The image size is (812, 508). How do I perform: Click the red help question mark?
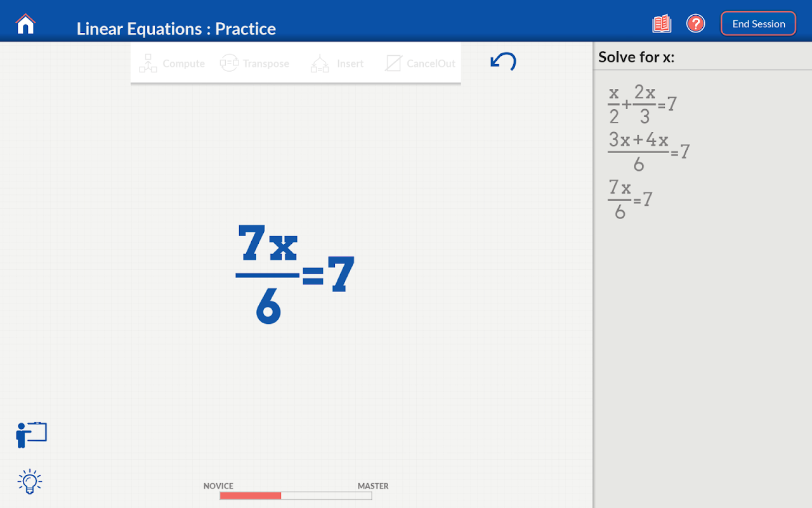coord(696,24)
